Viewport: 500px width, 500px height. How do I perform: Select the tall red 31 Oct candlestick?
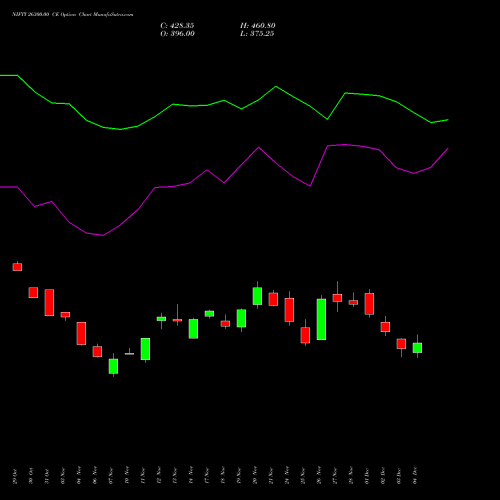(49, 302)
